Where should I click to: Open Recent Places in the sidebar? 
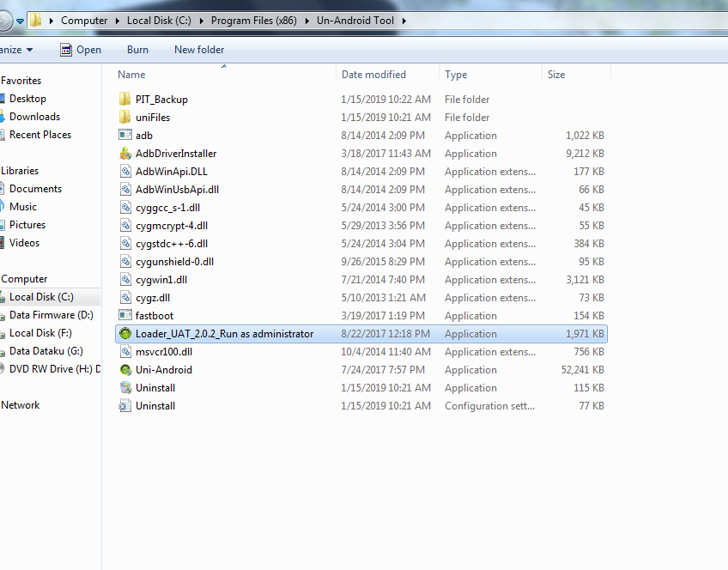40,135
